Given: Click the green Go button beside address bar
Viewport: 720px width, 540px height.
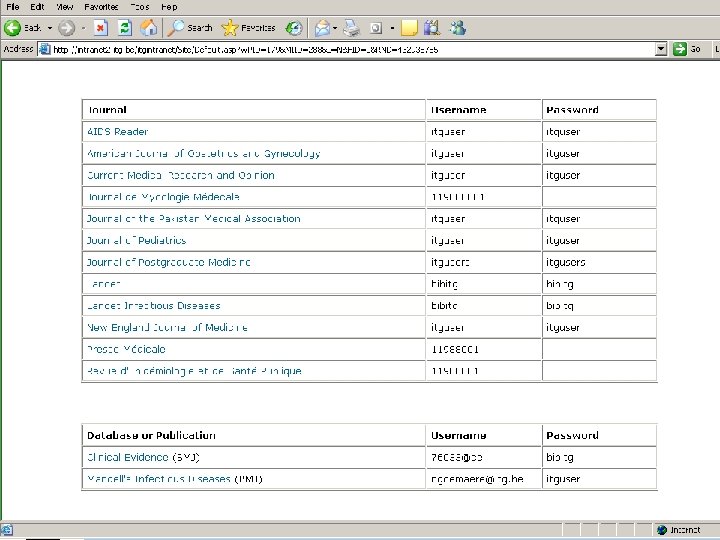Looking at the screenshot, I should pos(687,49).
